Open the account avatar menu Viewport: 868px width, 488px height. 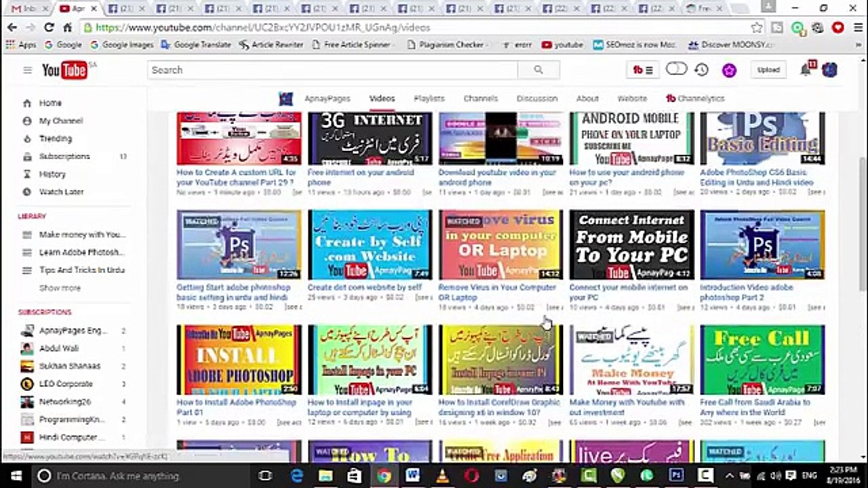pos(829,70)
